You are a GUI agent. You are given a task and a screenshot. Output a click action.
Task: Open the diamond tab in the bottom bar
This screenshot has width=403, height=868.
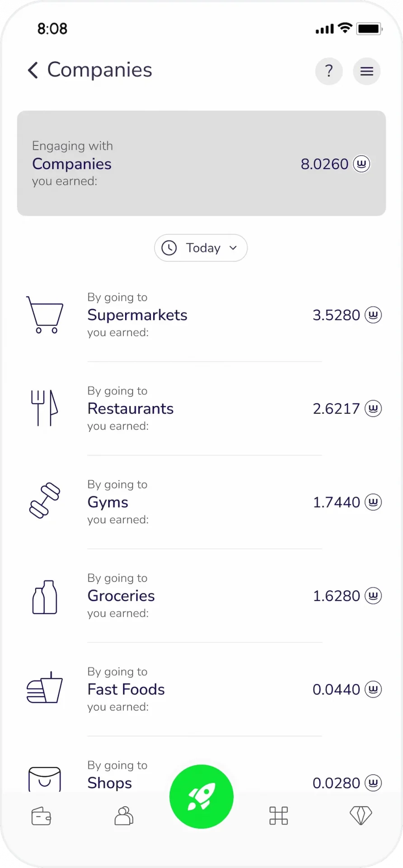point(361,816)
